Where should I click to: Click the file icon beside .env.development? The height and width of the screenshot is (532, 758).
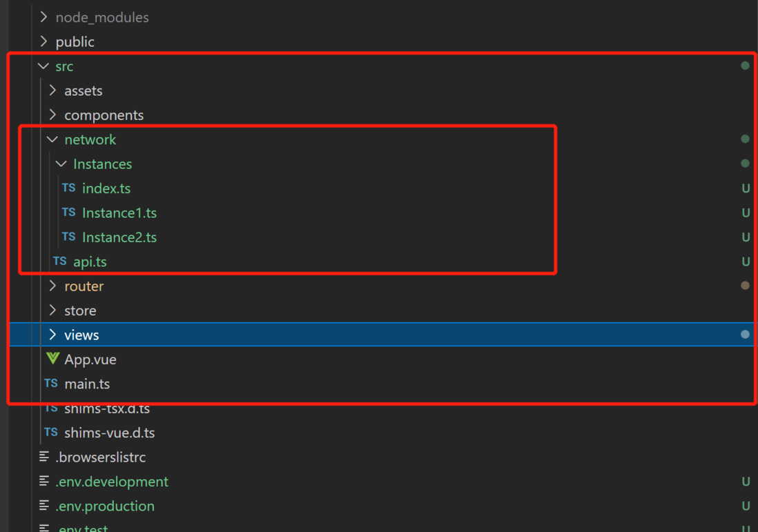(x=44, y=481)
